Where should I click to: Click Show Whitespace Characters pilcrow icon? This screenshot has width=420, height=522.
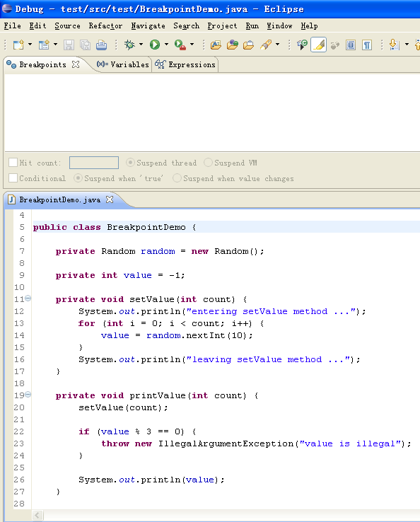point(367,45)
